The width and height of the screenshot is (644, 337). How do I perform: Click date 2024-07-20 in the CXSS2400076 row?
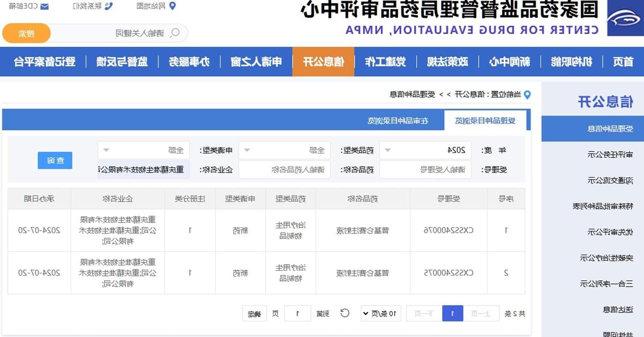click(39, 230)
